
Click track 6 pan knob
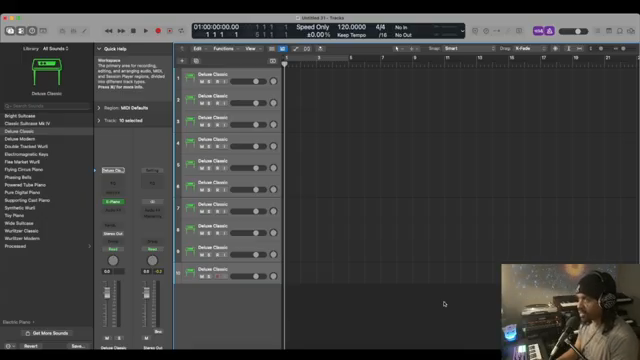click(x=273, y=190)
